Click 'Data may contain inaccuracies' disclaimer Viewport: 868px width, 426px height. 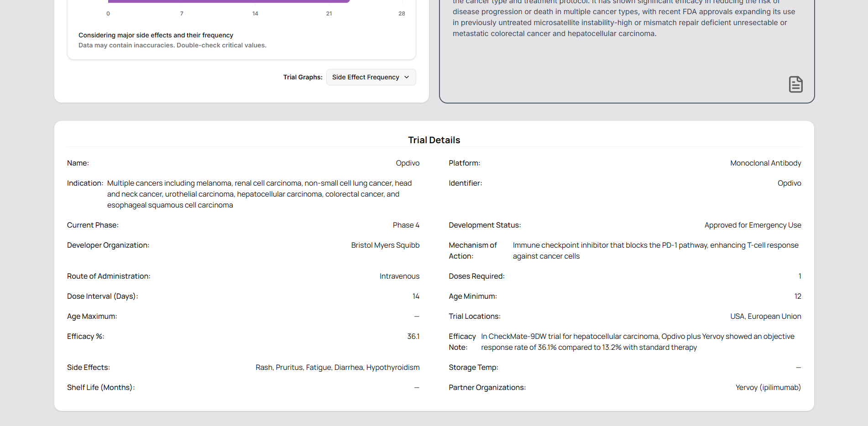click(172, 45)
